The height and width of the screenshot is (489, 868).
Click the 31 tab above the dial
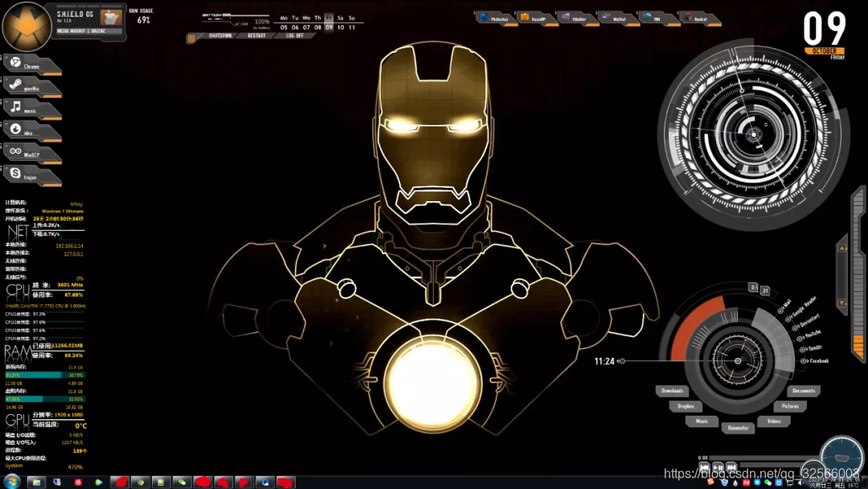765,290
